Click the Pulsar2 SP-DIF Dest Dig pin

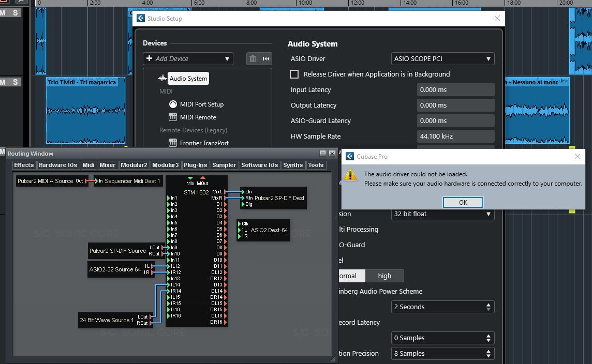(x=243, y=204)
